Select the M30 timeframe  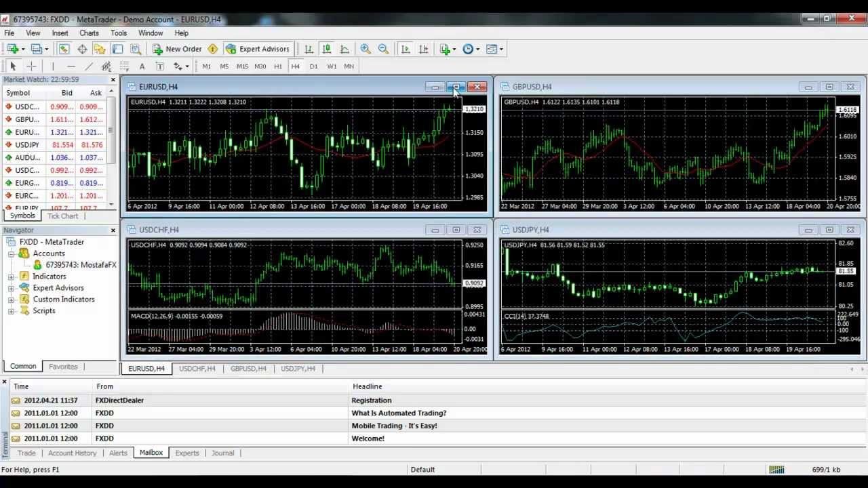260,66
